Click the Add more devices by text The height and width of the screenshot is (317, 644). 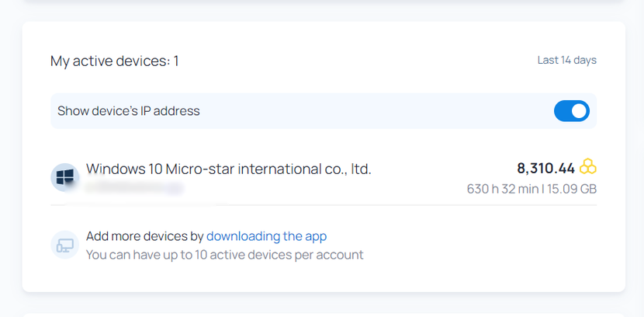144,236
